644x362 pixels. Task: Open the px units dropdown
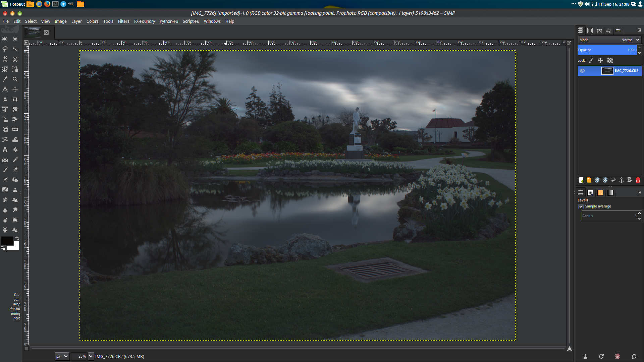pos(62,356)
